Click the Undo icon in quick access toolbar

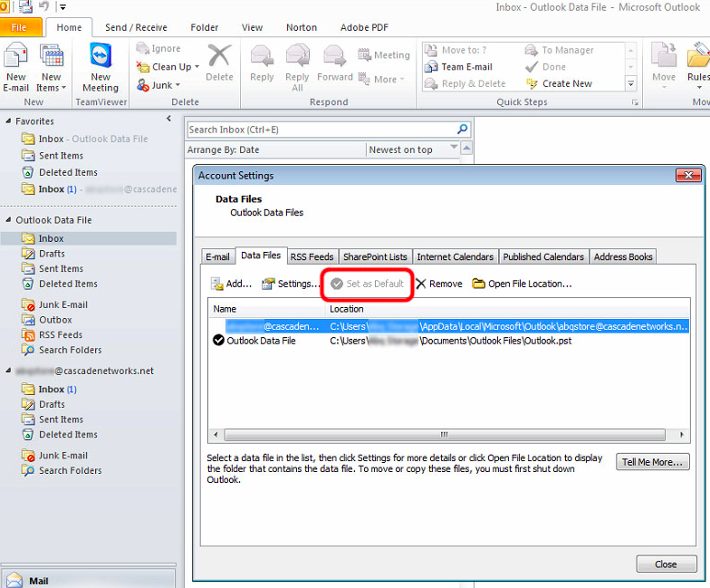(x=43, y=6)
